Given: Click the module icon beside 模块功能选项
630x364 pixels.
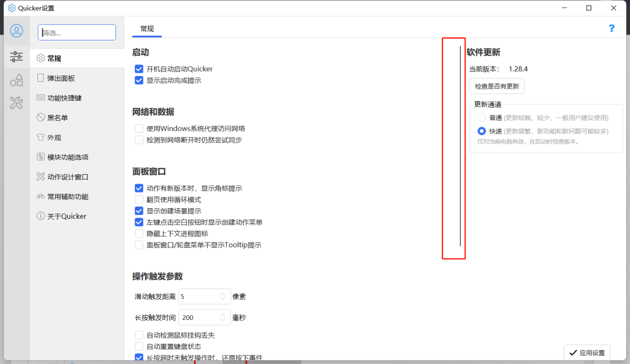Looking at the screenshot, I should pos(40,157).
